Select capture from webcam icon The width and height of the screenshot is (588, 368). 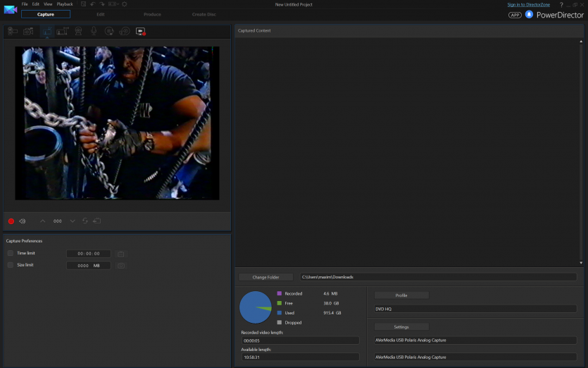click(77, 31)
